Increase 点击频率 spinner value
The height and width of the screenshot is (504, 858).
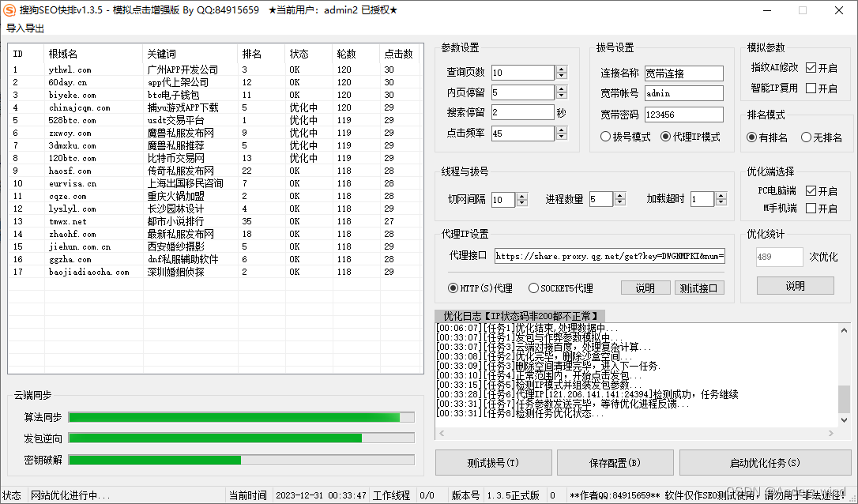click(x=561, y=130)
